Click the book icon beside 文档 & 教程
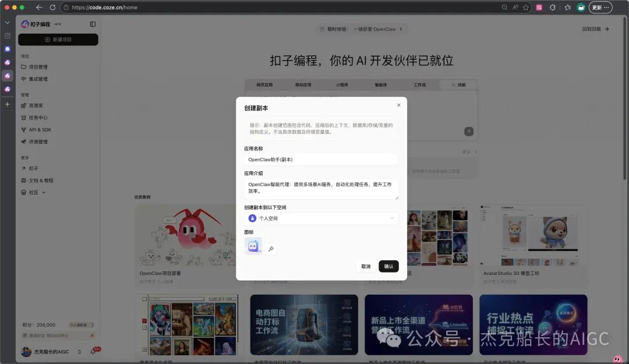629x364 pixels. point(24,181)
